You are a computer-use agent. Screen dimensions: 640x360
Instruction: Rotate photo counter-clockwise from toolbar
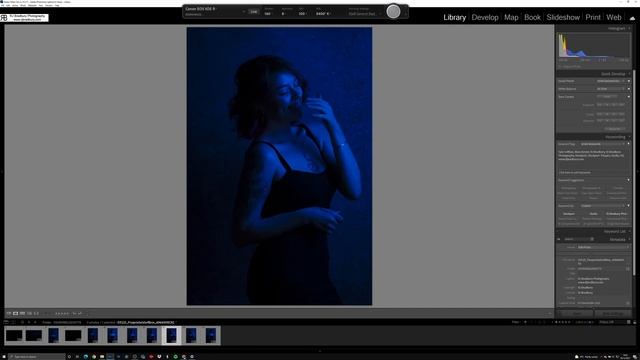pyautogui.click(x=74, y=313)
